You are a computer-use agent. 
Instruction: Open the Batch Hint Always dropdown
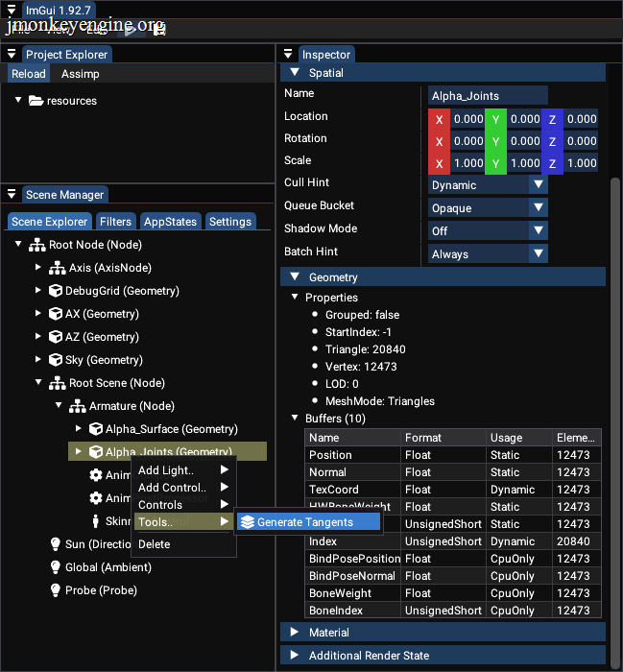point(488,254)
